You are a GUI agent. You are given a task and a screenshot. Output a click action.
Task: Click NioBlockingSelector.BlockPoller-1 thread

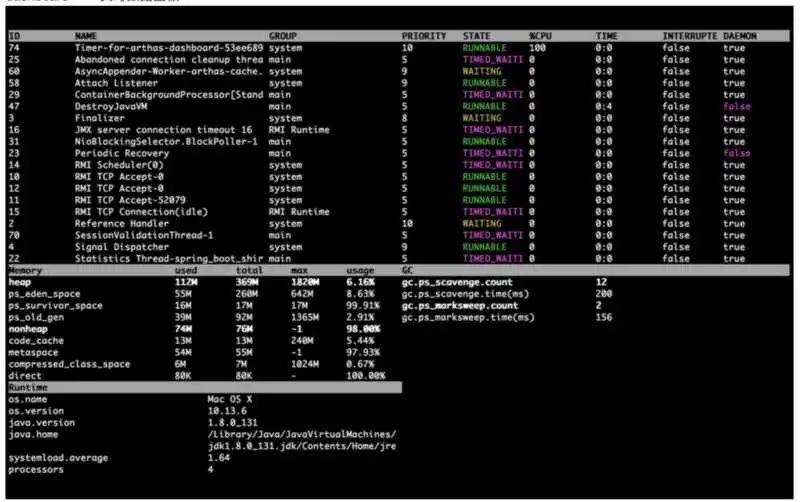(x=166, y=142)
